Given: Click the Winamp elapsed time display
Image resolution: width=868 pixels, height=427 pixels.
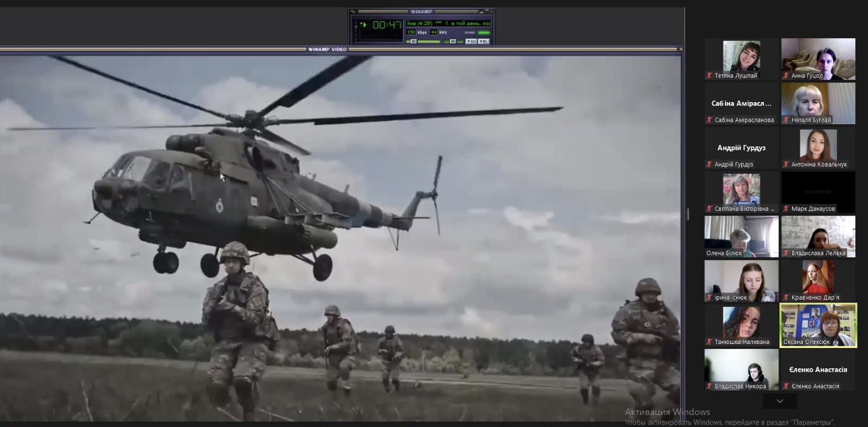Looking at the screenshot, I should pos(386,25).
